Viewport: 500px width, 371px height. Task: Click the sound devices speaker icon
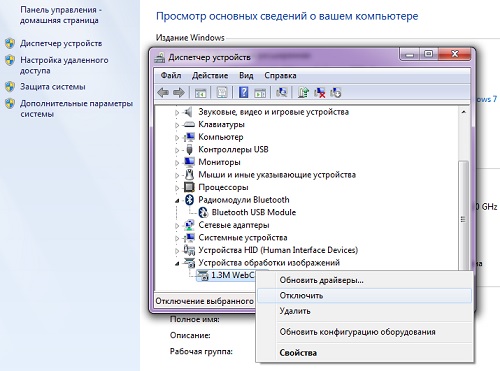coord(189,112)
